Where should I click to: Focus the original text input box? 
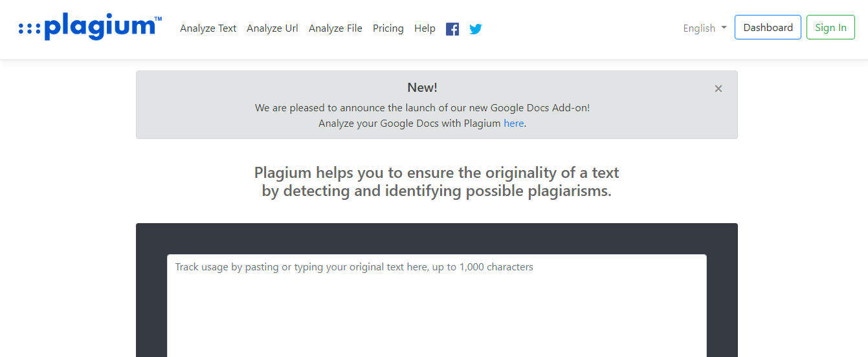(x=437, y=306)
